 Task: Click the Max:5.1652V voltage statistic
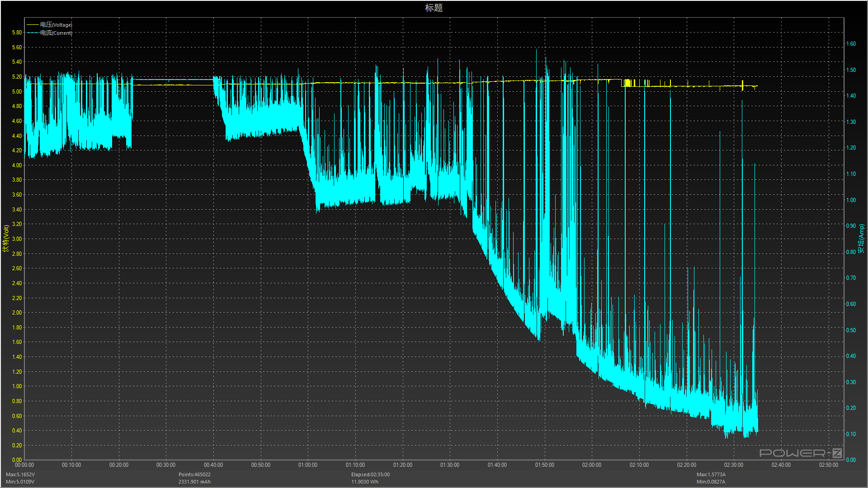coord(20,474)
